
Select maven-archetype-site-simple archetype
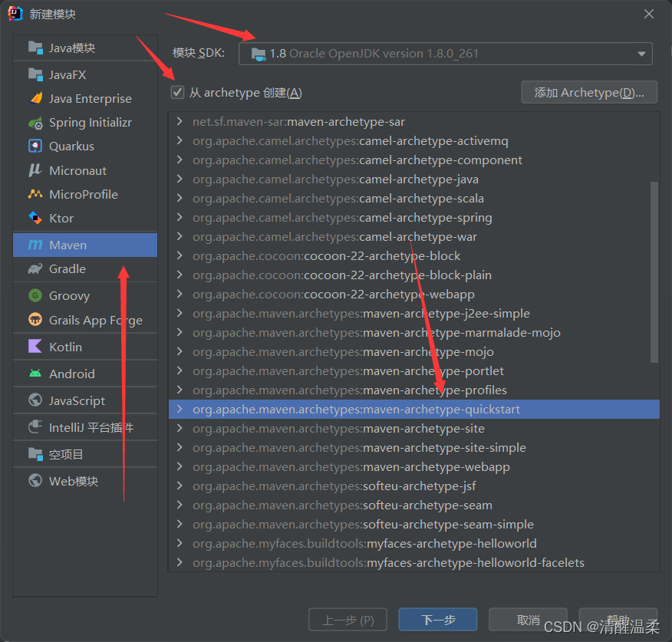pyautogui.click(x=413, y=447)
